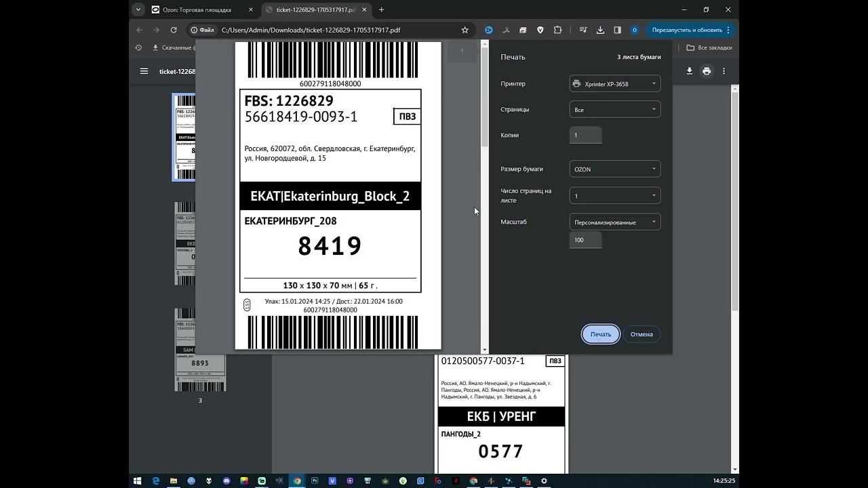Click the '3 листа бумаги' sheet count
Viewport: 868px width, 488px height.
(x=639, y=57)
